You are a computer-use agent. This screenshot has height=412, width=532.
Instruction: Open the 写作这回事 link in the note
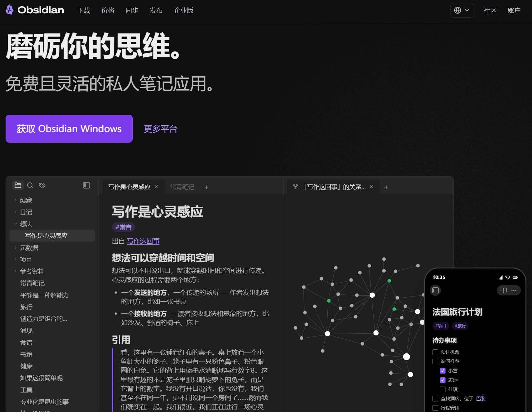(x=143, y=241)
